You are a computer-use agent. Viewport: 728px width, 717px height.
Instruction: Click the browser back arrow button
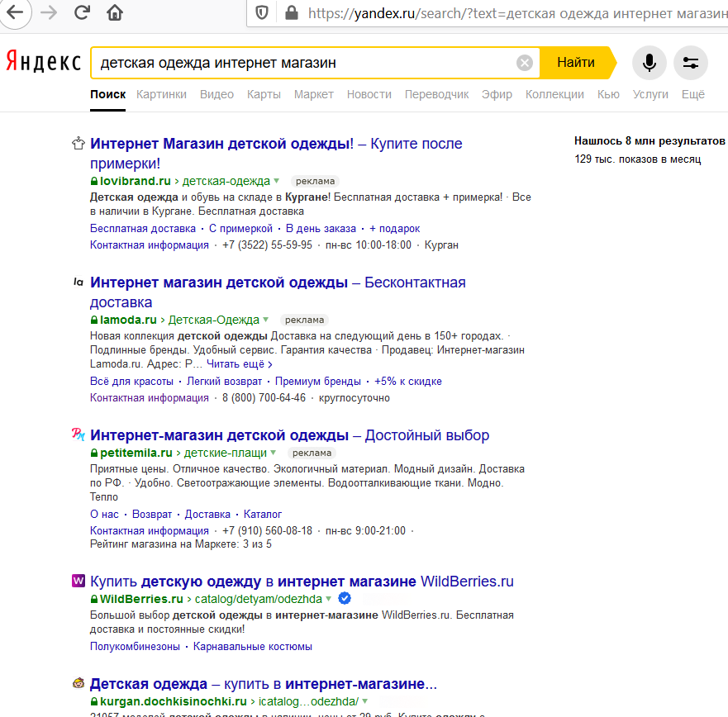pos(14,12)
